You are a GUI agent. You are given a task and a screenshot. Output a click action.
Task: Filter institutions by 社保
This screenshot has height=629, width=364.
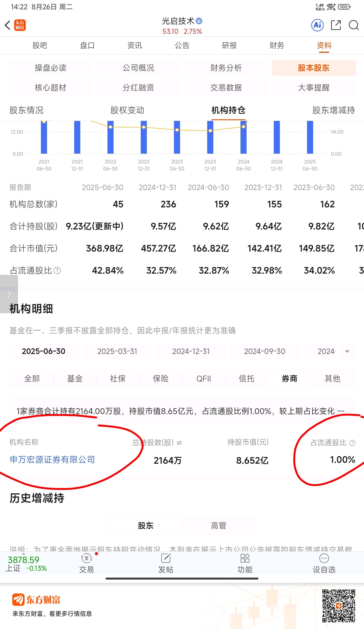[118, 379]
